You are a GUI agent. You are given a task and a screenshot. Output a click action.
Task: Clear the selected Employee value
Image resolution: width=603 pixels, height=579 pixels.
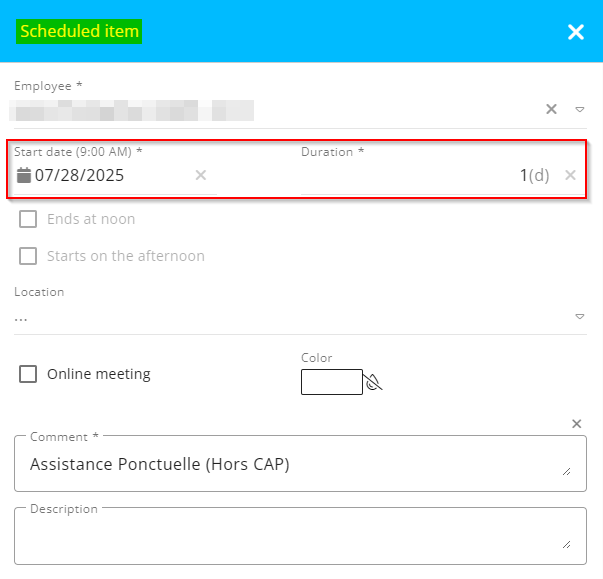551,109
